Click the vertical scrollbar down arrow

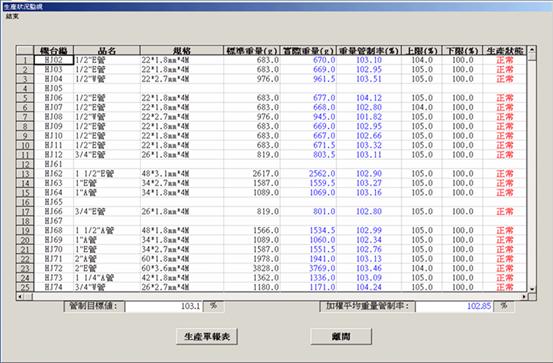[532, 289]
